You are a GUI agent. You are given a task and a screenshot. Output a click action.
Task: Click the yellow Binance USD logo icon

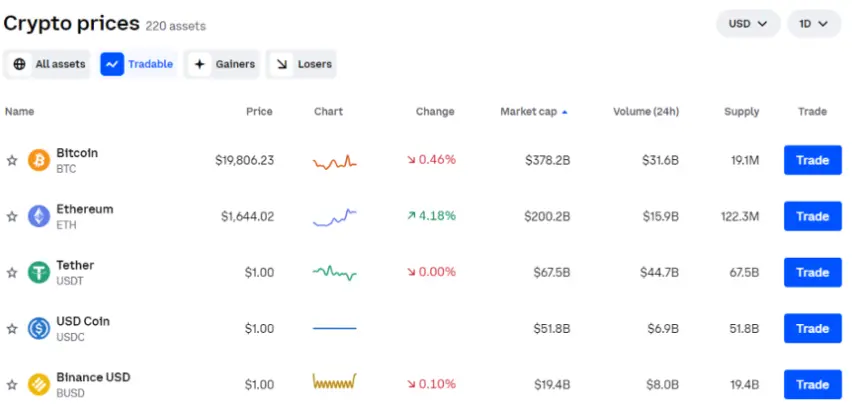pyautogui.click(x=39, y=385)
